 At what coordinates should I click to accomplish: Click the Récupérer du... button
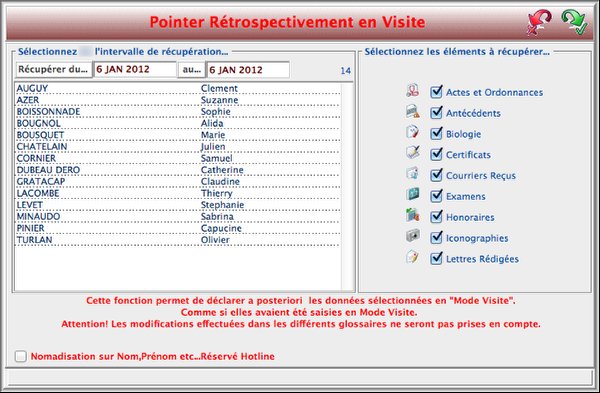54,69
